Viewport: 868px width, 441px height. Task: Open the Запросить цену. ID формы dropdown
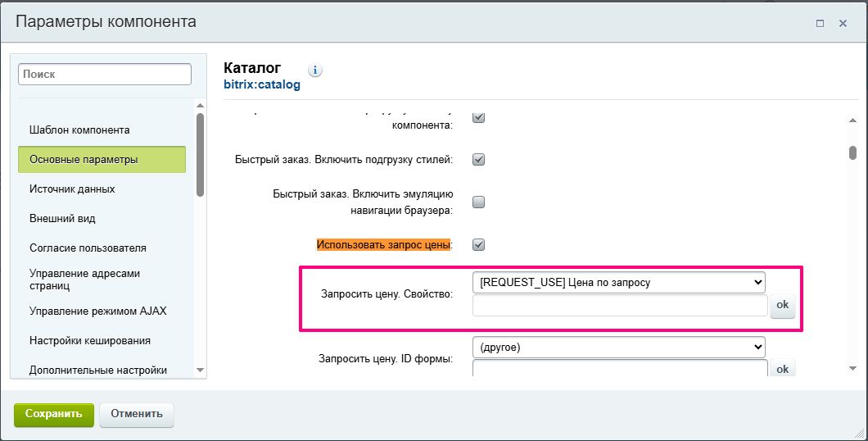pos(618,348)
